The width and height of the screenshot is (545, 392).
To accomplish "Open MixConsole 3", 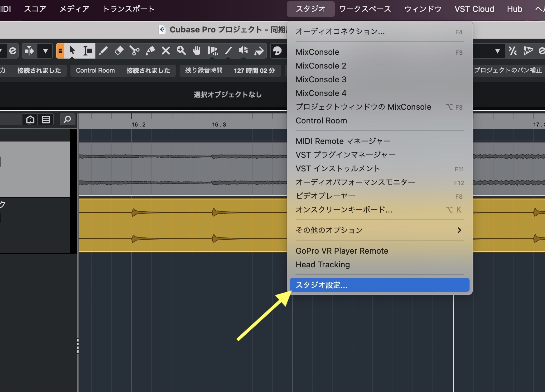I will [379, 79].
